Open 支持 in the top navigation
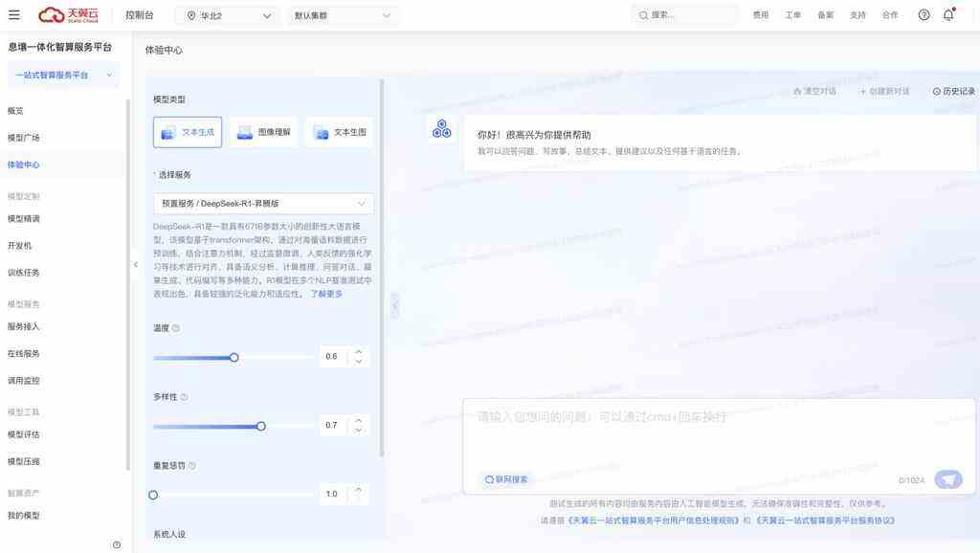This screenshot has width=980, height=553. (858, 15)
